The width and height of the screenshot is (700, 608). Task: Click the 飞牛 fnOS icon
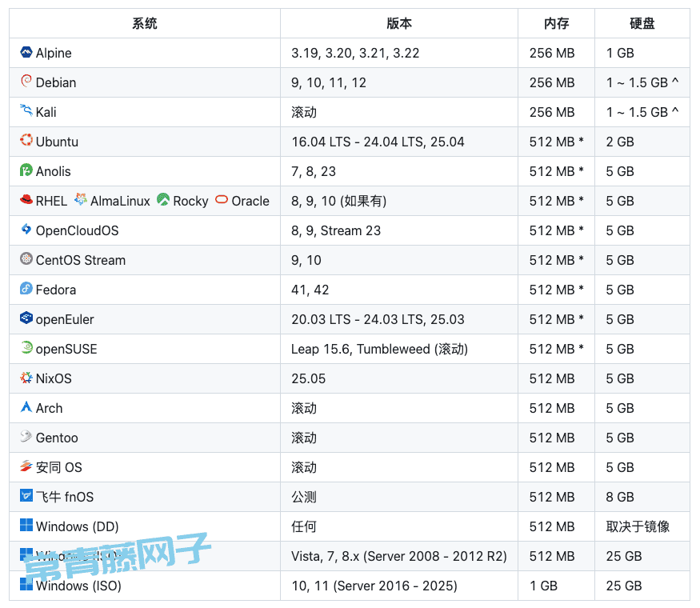26,495
